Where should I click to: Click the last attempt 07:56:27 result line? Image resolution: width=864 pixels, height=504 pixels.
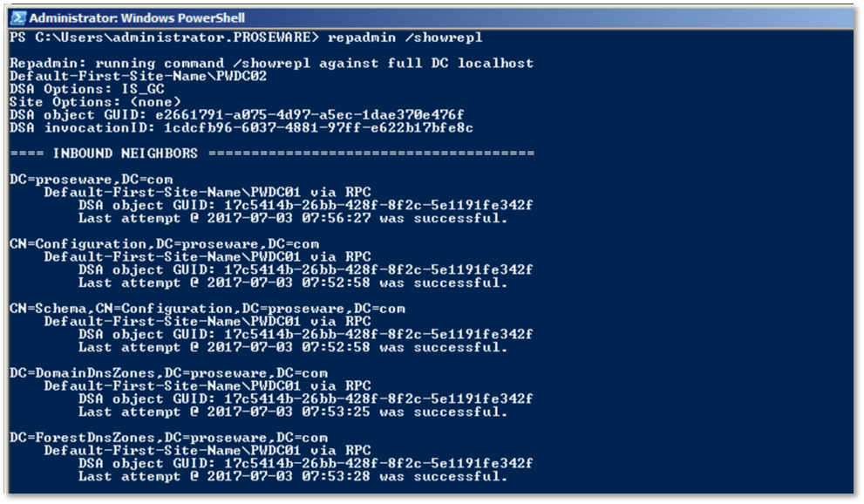click(x=292, y=218)
